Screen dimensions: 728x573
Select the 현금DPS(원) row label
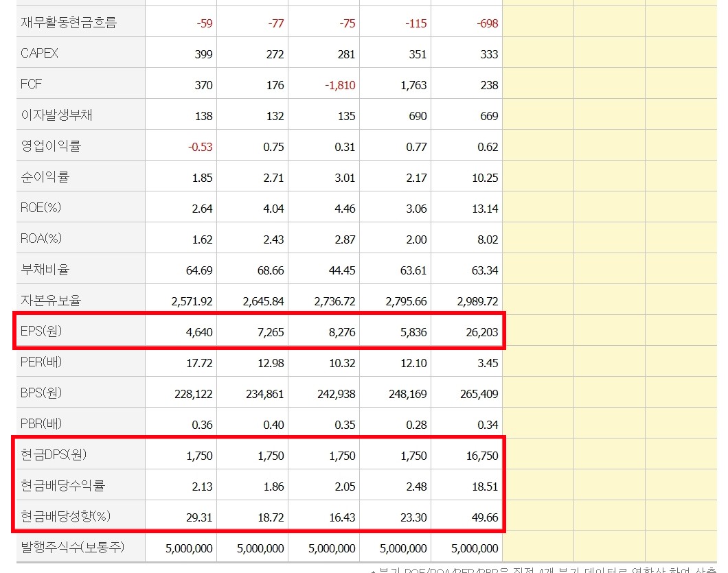(54, 454)
